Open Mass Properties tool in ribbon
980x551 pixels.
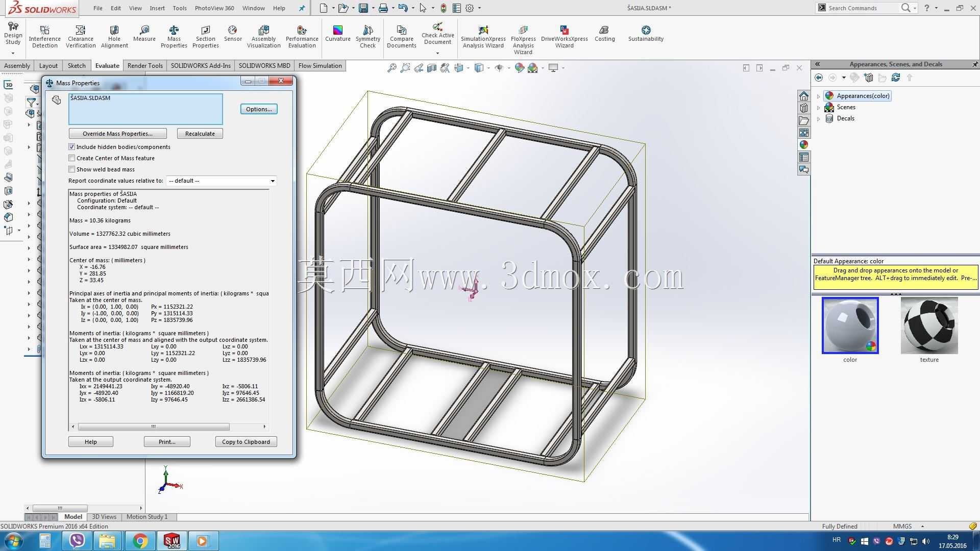pos(174,36)
